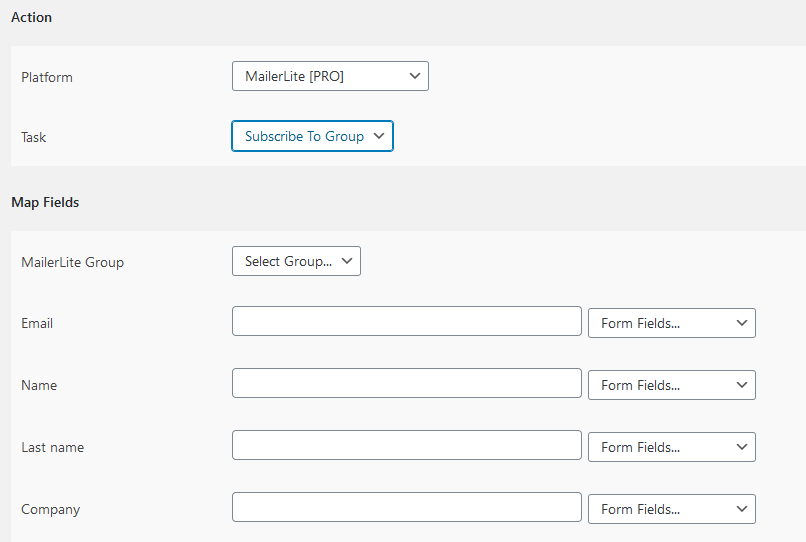Open Form Fields dropdown in Company row

(x=672, y=509)
